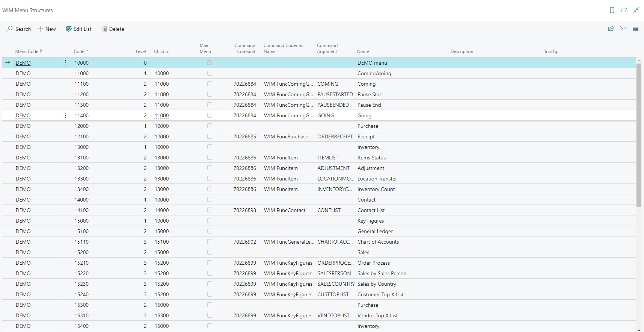This screenshot has width=644, height=332.
Task: Sort by Code column header
Action: (81, 52)
